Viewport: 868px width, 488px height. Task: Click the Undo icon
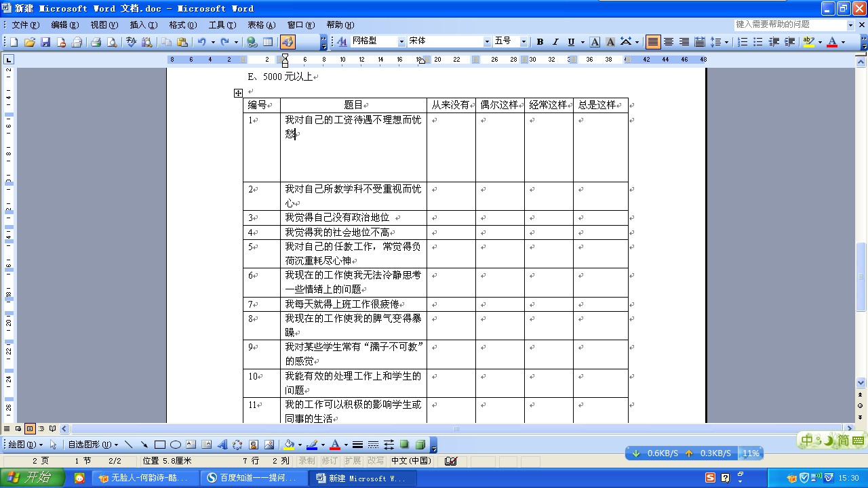(x=202, y=41)
